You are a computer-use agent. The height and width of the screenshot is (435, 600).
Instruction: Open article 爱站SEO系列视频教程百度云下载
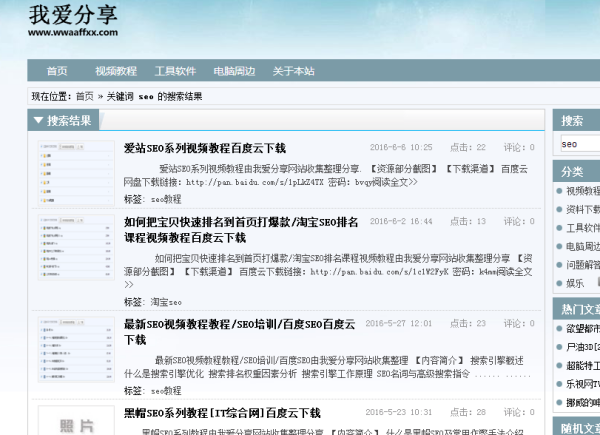click(205, 148)
